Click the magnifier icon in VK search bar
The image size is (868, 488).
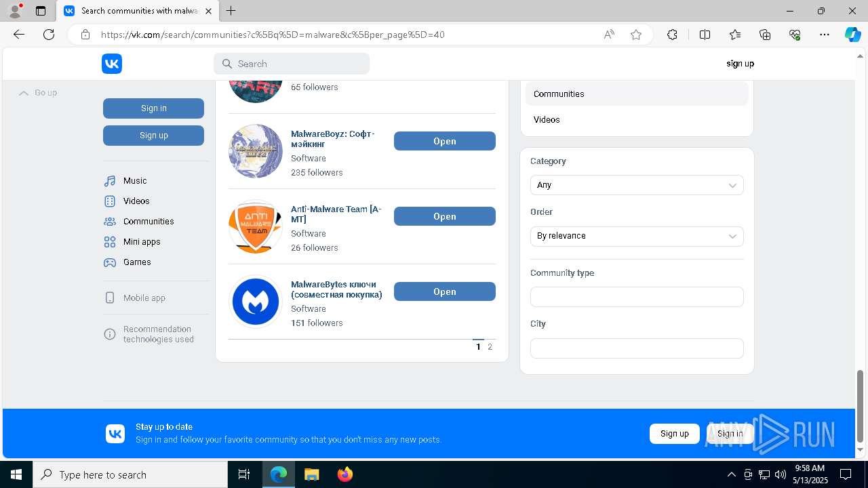[227, 64]
